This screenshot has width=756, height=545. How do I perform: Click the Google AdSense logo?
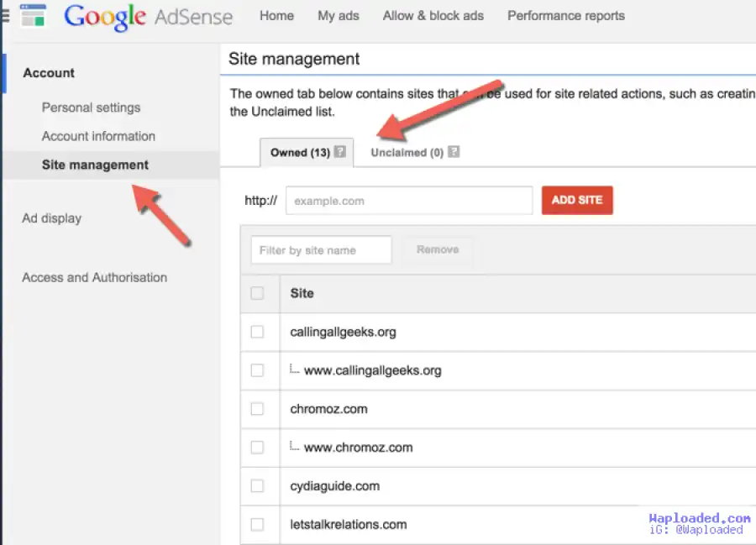149,17
